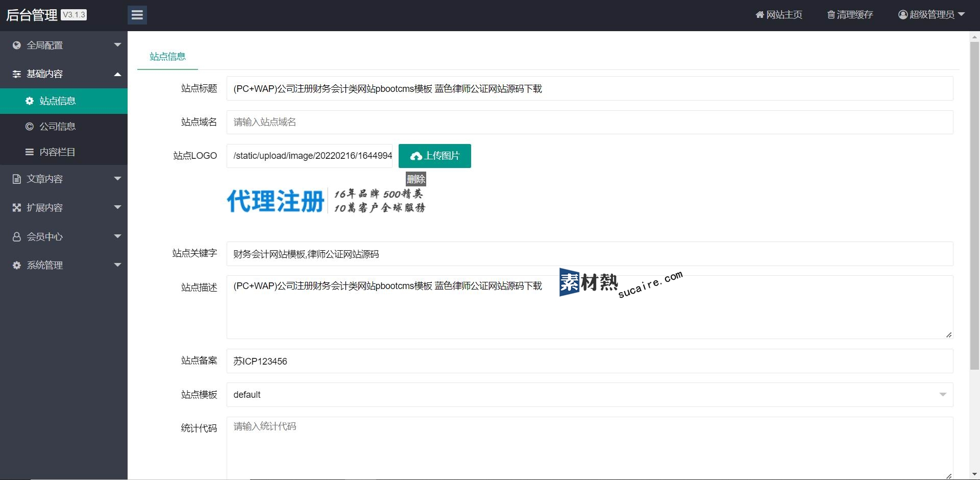The height and width of the screenshot is (480, 980).
Task: Click the 代理注册 logo preview image
Action: pos(326,201)
